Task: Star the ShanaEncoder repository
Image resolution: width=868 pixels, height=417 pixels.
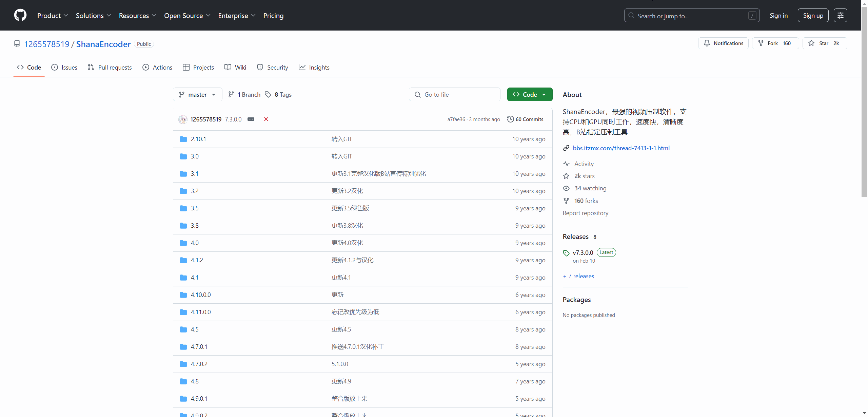Action: click(x=824, y=43)
